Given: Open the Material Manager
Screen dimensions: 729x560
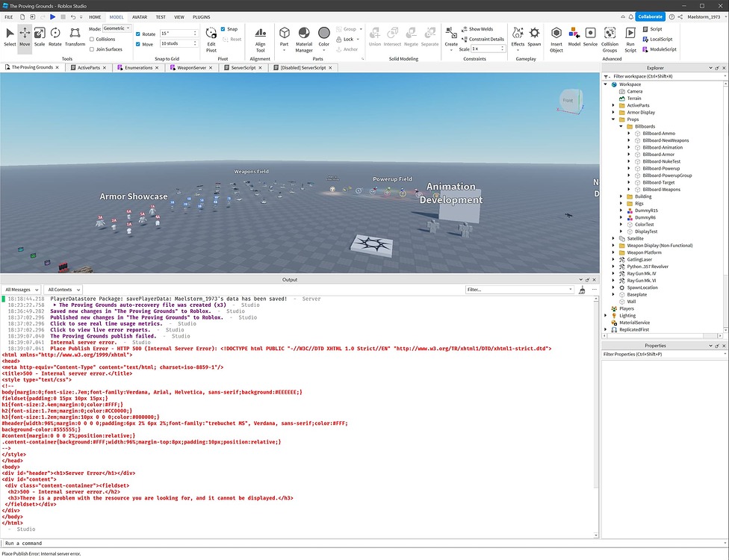Looking at the screenshot, I should coord(304,40).
